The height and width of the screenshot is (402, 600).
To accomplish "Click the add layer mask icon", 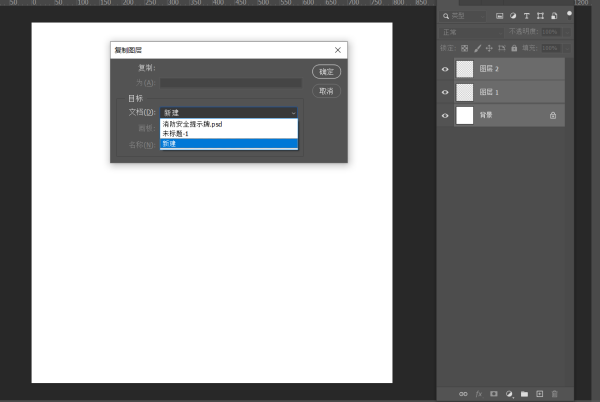I will (494, 393).
